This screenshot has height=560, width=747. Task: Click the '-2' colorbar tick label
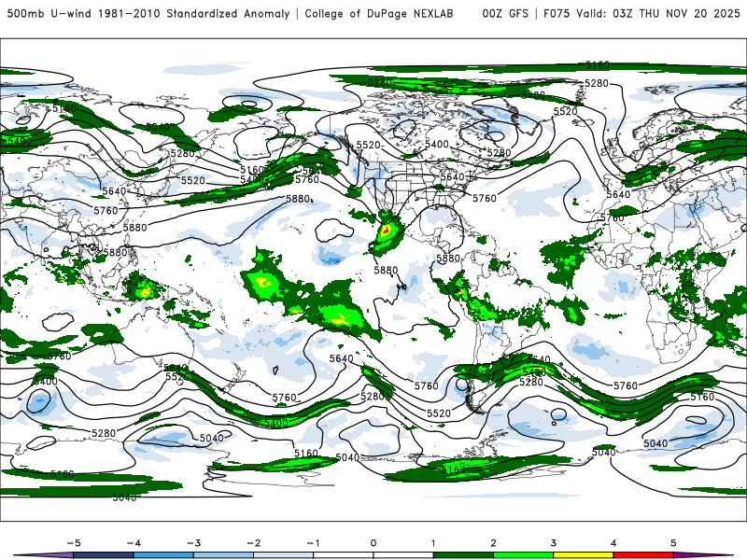[253, 543]
